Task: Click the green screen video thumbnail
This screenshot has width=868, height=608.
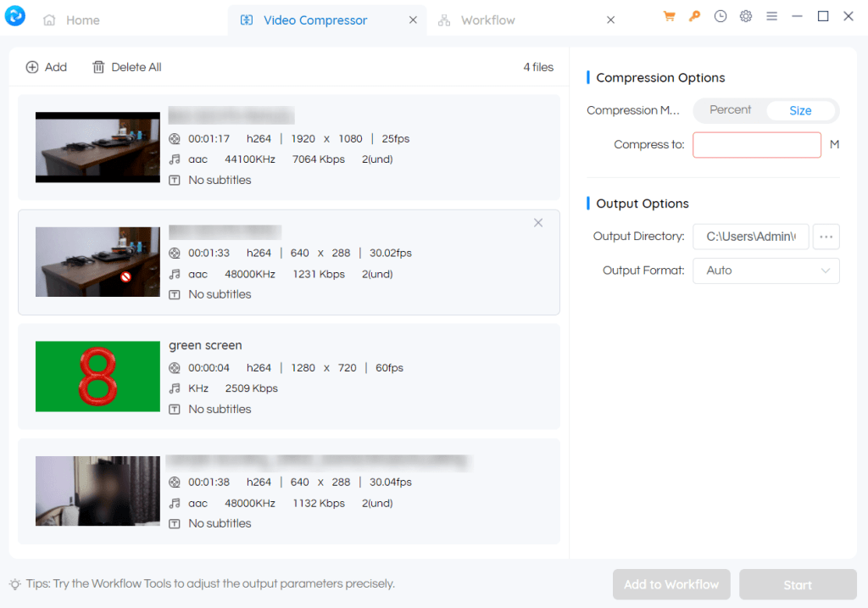Action: (97, 377)
